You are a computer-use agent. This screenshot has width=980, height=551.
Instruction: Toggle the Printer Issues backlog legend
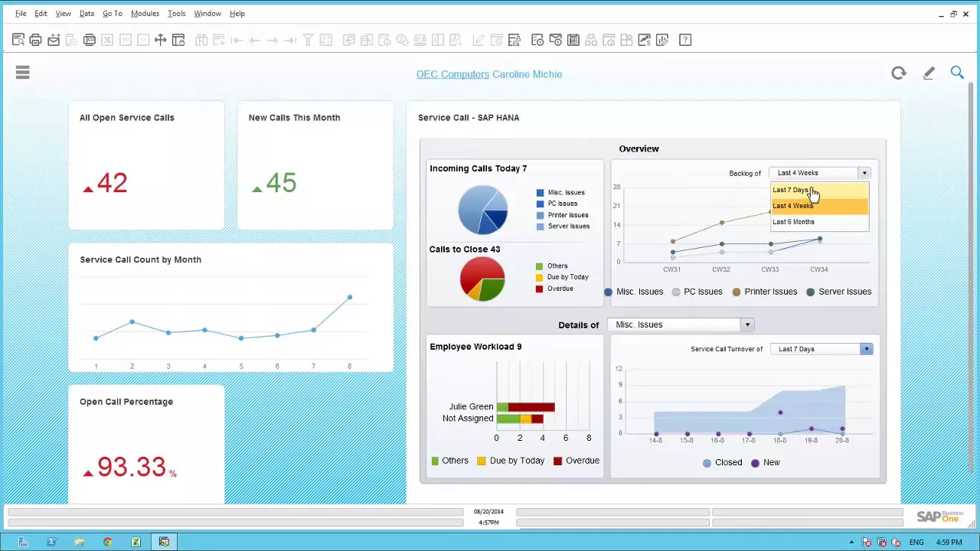pyautogui.click(x=765, y=292)
